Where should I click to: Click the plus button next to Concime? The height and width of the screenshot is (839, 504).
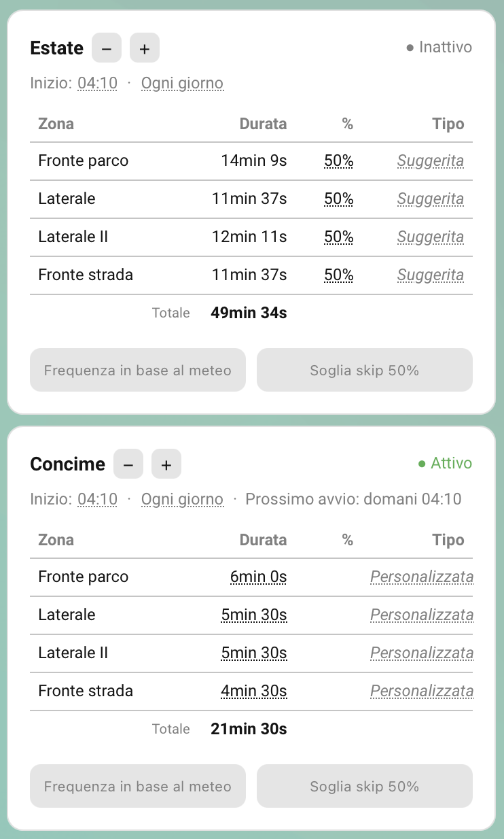[x=166, y=464]
